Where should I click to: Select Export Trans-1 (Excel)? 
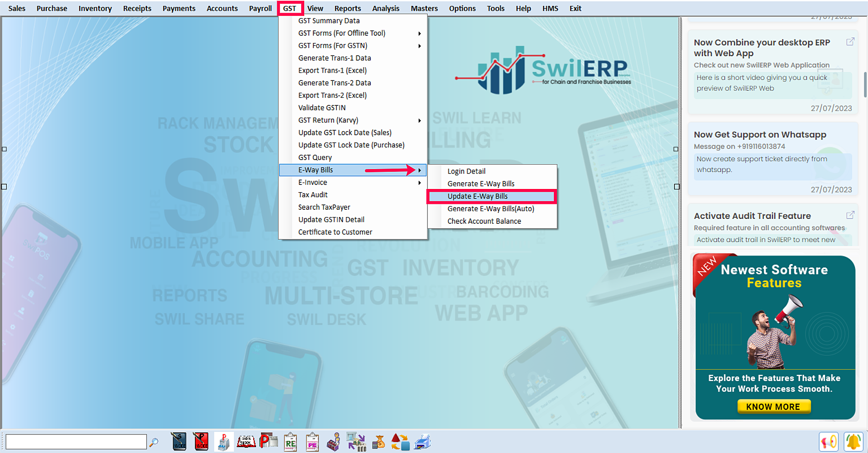click(353, 71)
